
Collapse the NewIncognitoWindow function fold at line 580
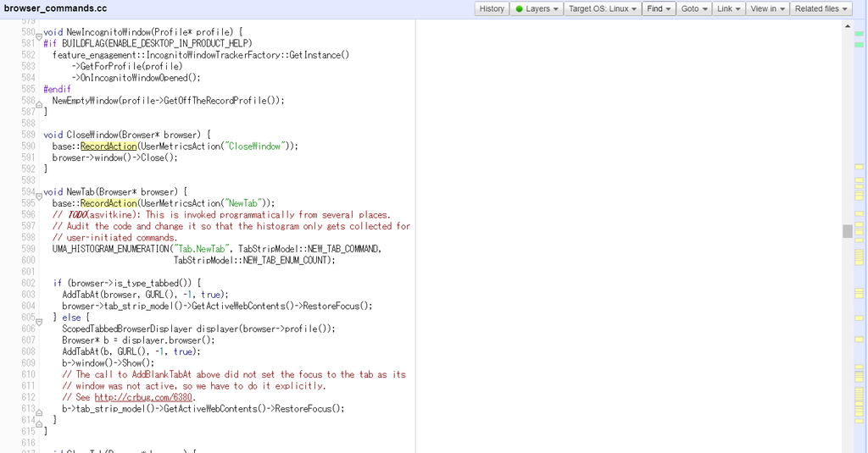click(39, 36)
